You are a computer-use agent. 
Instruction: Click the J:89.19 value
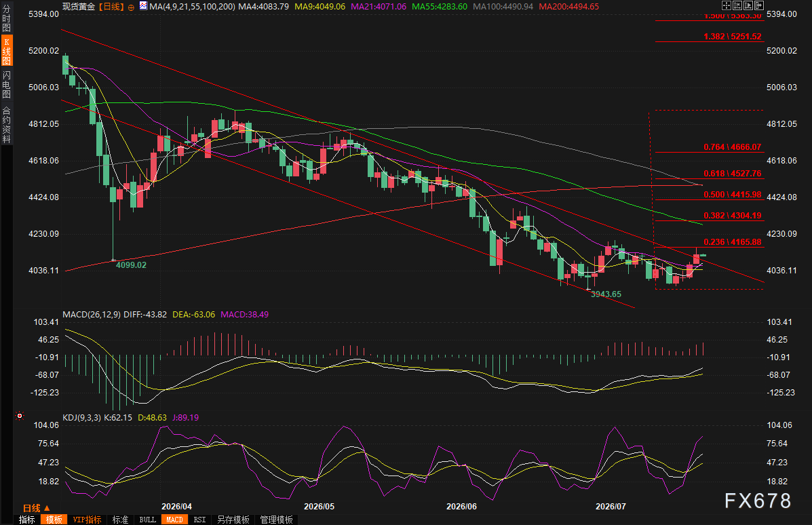(185, 417)
